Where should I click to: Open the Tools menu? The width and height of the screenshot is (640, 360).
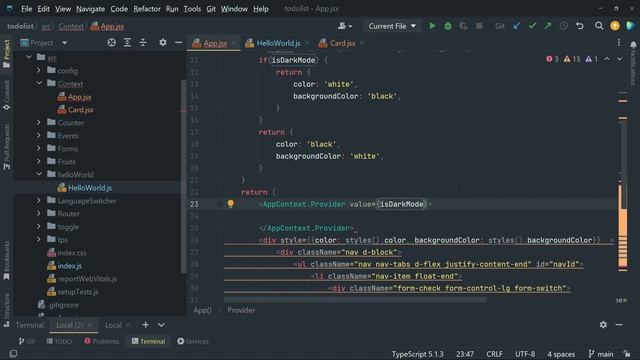coord(192,9)
